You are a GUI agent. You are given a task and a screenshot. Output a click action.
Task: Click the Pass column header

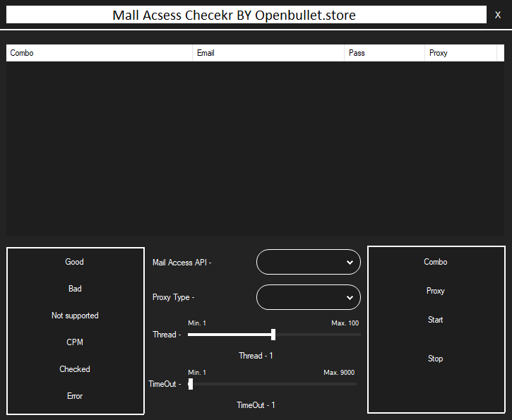[x=385, y=53]
